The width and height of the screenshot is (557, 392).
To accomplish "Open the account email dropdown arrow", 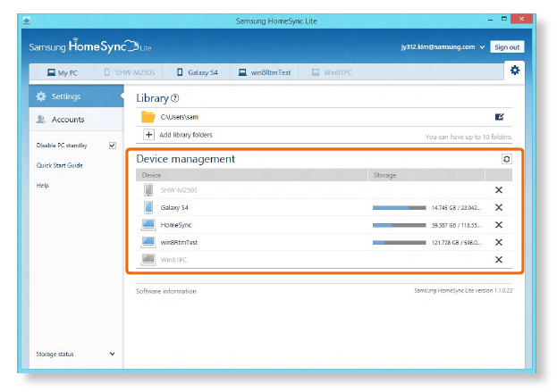I will [x=482, y=47].
